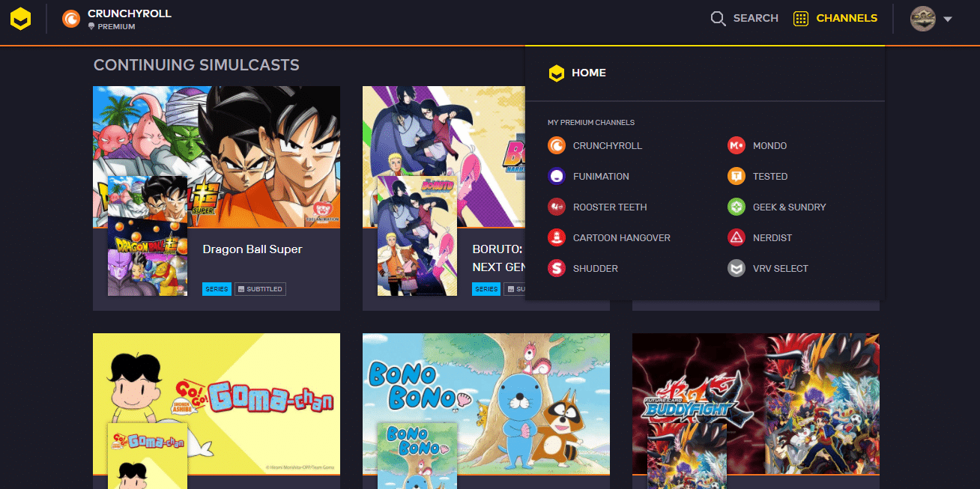Image resolution: width=980 pixels, height=489 pixels.
Task: Click the Tested orange channel icon
Action: click(x=736, y=176)
